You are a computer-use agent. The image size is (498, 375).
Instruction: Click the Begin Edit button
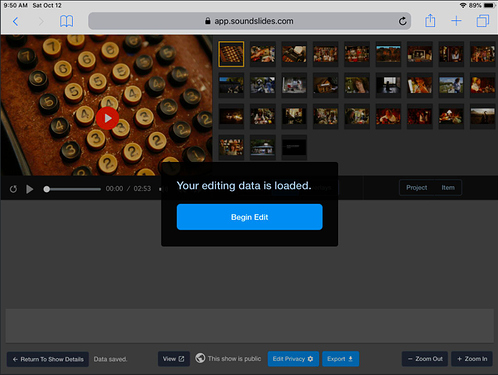point(249,217)
